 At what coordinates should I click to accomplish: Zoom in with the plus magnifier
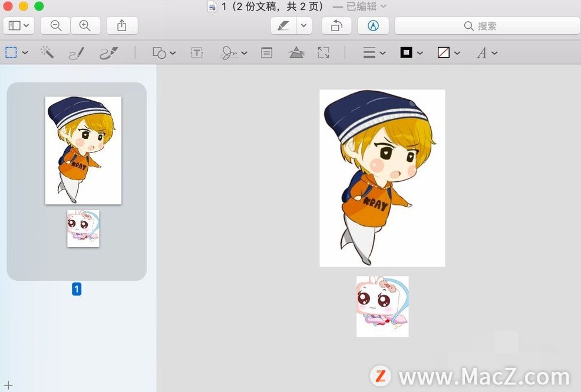tap(85, 25)
